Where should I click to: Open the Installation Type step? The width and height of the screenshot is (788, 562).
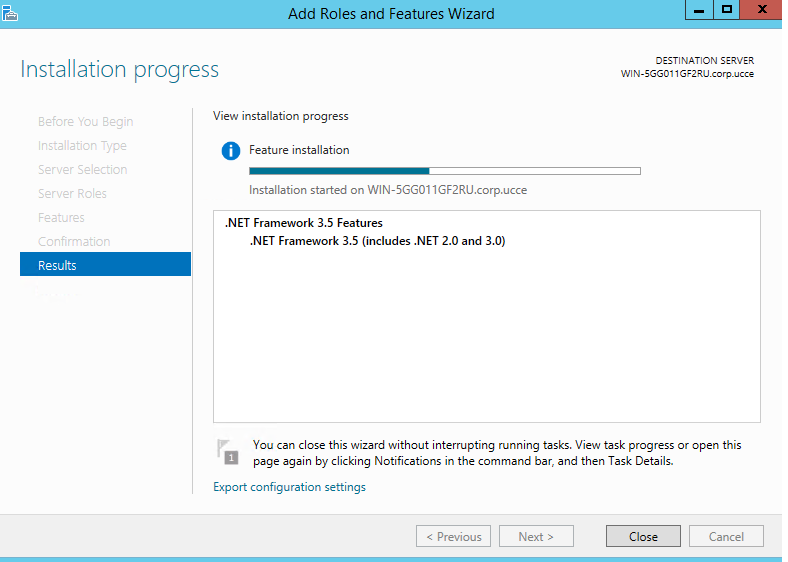click(82, 145)
